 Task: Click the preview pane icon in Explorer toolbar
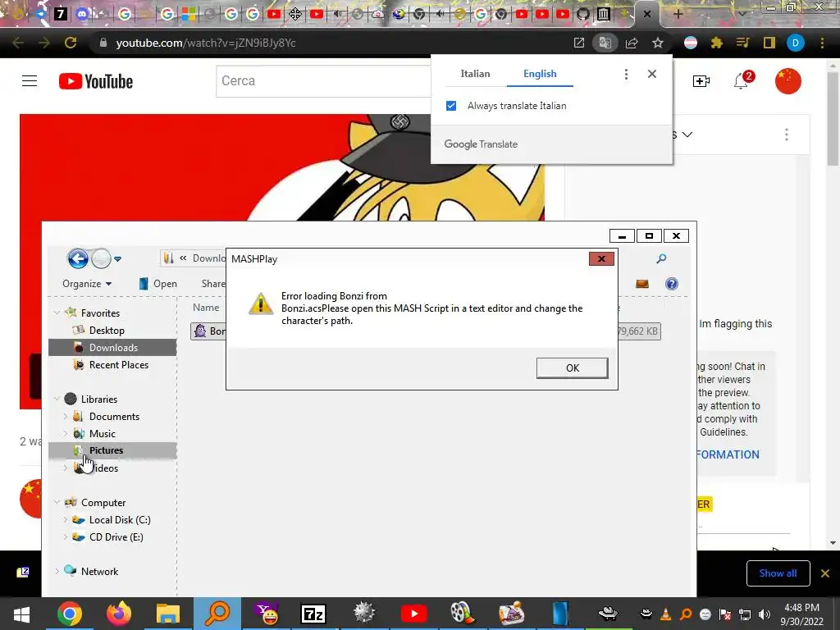[x=642, y=283]
